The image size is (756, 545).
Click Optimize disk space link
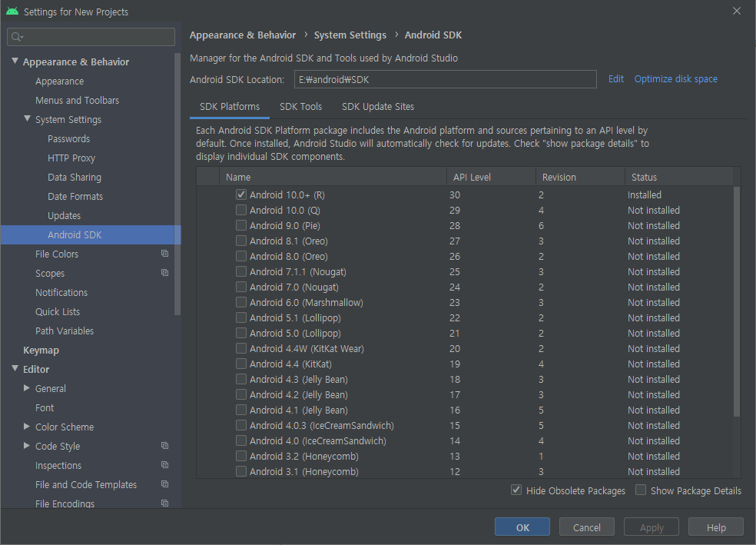click(675, 79)
